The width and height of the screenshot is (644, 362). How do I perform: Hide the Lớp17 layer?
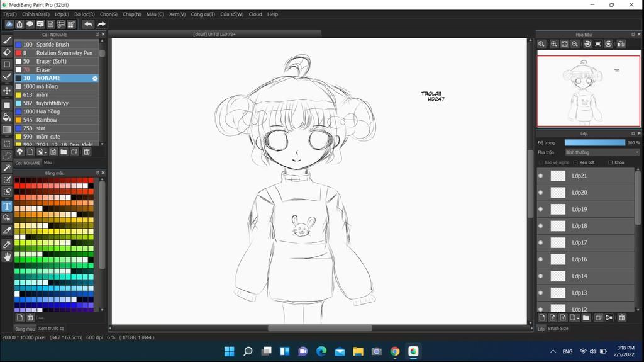(541, 243)
